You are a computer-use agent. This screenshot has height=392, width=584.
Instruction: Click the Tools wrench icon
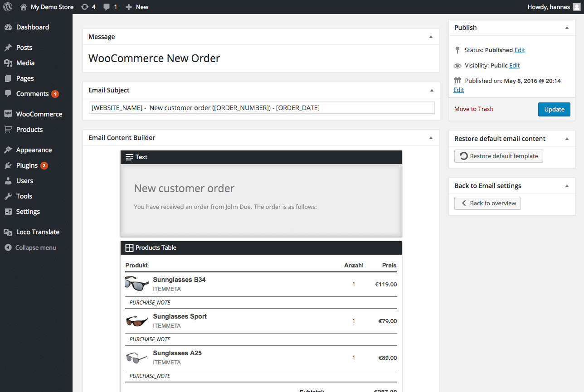[8, 196]
